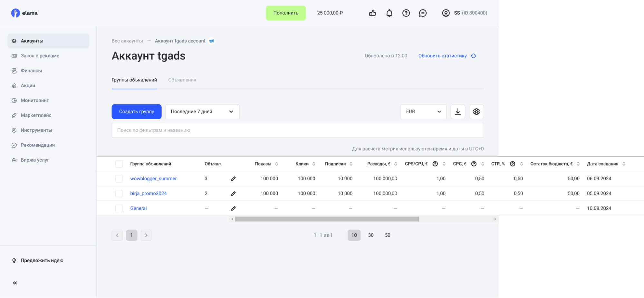Image resolution: width=644 pixels, height=298 pixels.
Task: Edit the General group with pencil
Action: point(233,208)
